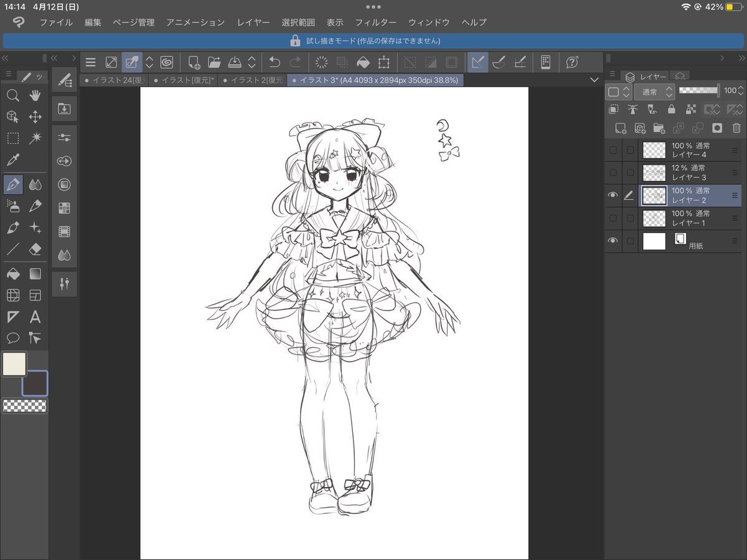Click the Scale/Rotate transform icon

384,62
